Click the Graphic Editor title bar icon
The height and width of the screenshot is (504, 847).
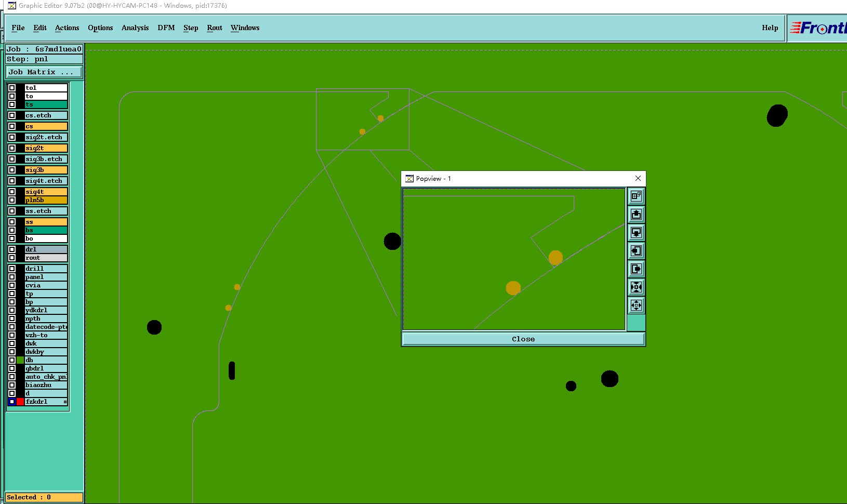tap(11, 6)
